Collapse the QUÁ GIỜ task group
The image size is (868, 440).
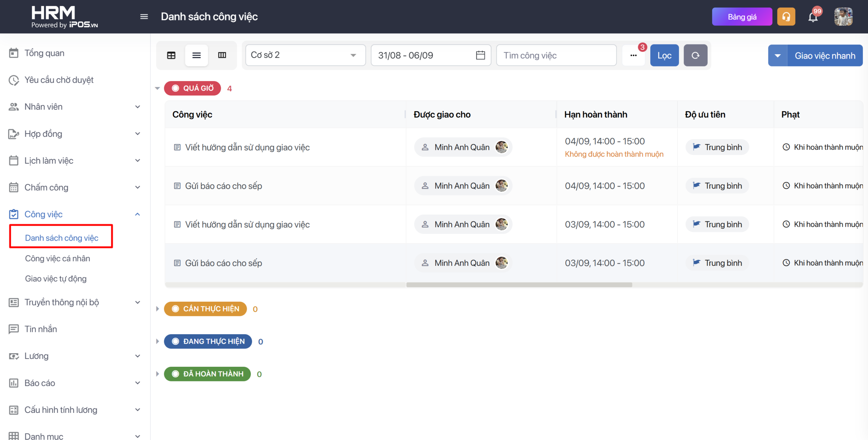point(157,88)
